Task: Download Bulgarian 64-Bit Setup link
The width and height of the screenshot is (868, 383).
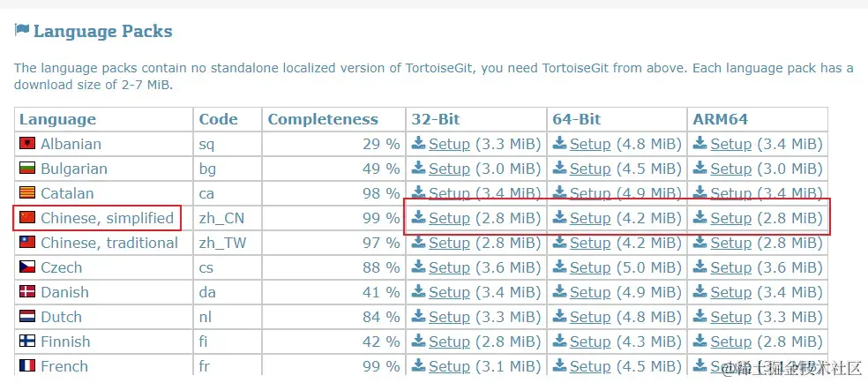Action: coord(590,169)
